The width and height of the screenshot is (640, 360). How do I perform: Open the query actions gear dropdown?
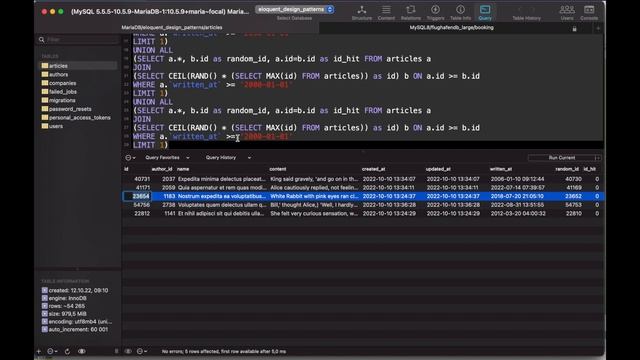[x=131, y=158]
